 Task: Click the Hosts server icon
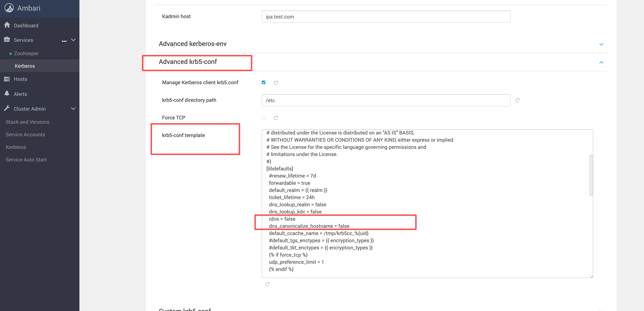(7, 79)
